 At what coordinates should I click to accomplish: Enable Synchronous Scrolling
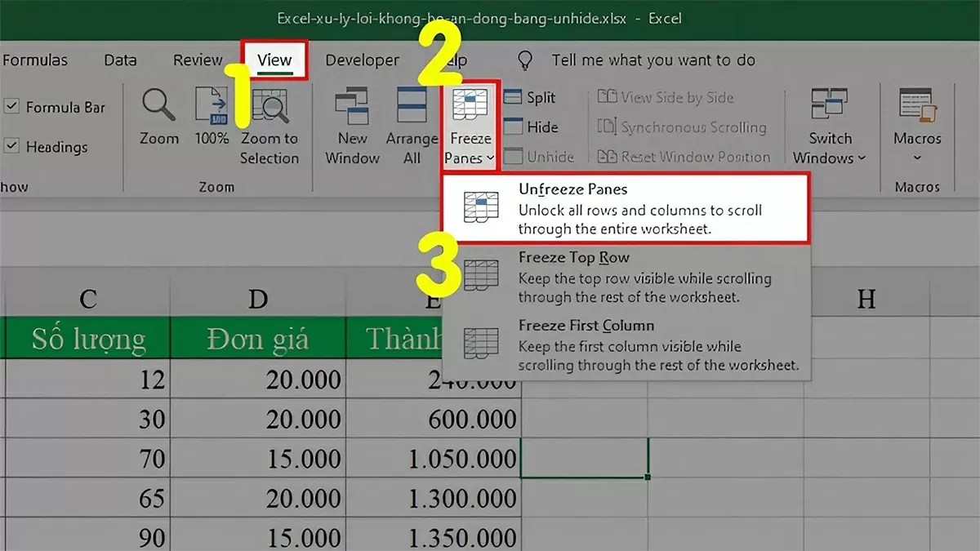(x=684, y=127)
